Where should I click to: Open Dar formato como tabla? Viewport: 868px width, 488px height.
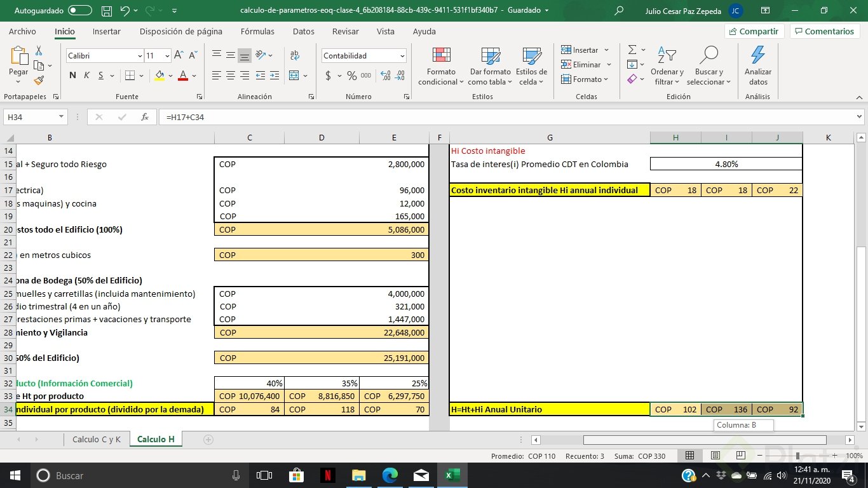coord(489,65)
